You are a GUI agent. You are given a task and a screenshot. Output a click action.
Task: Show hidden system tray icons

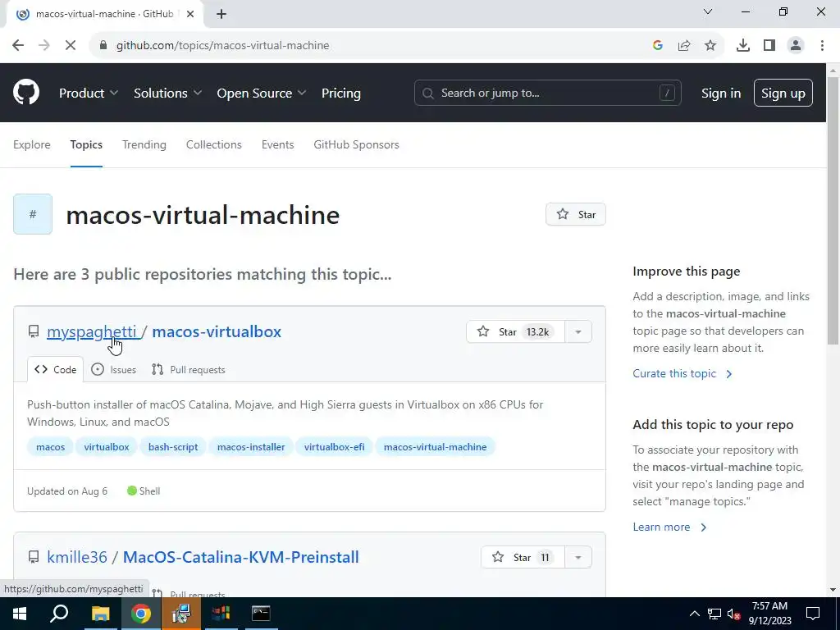[x=694, y=614]
